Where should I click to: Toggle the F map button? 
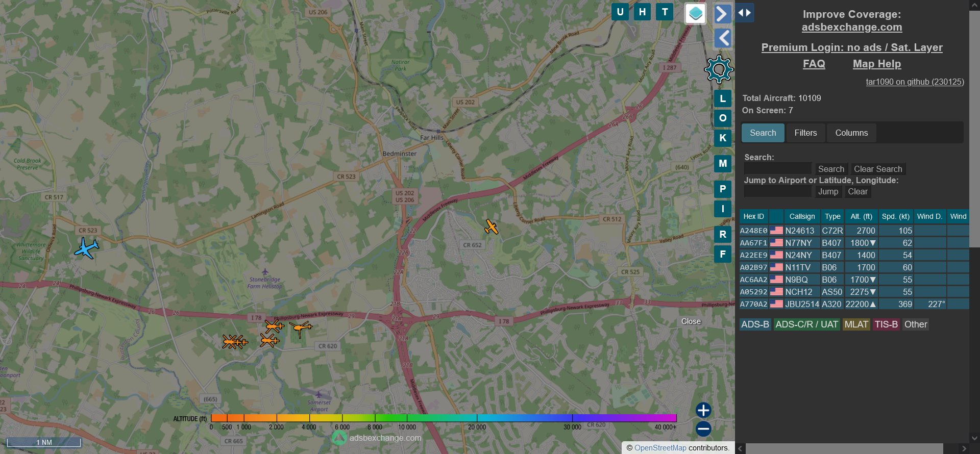[x=723, y=254]
